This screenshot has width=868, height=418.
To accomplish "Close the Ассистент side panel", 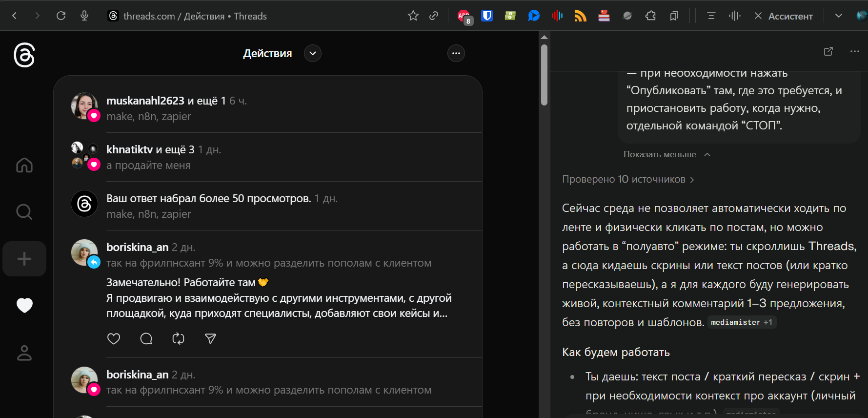I will pyautogui.click(x=758, y=16).
